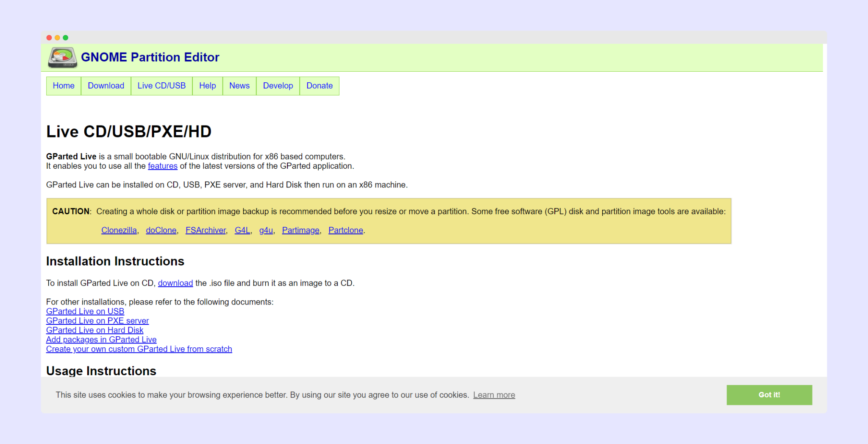Open the Help page tab
This screenshot has width=868, height=444.
click(207, 86)
